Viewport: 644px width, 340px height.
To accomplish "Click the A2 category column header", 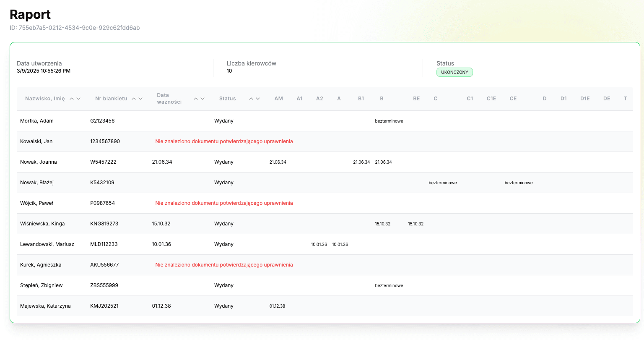I will [319, 99].
